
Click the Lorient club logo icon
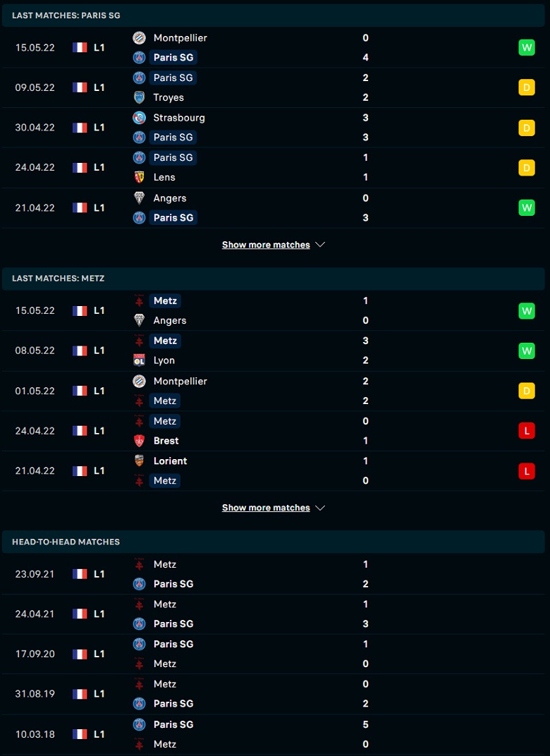click(x=140, y=461)
